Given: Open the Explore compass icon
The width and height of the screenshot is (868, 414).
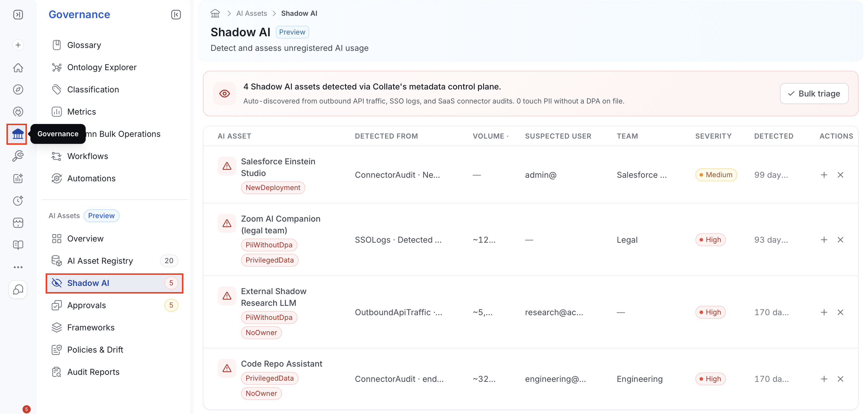Looking at the screenshot, I should [18, 89].
